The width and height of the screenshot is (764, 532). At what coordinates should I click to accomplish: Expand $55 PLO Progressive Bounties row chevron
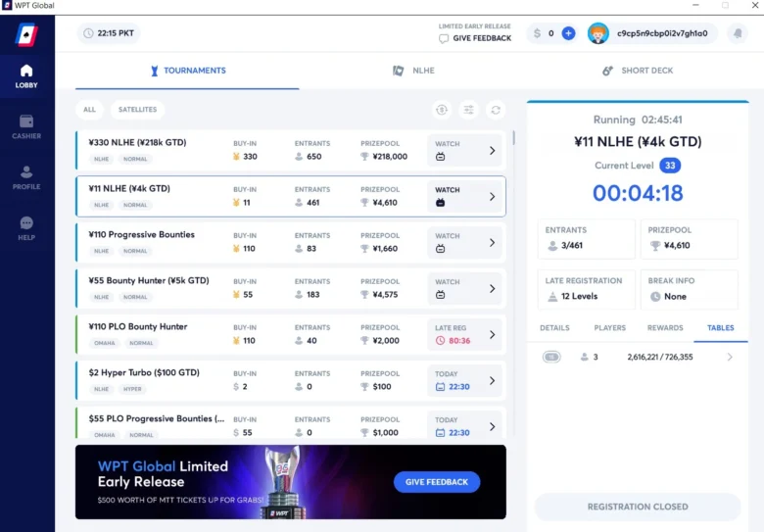pos(492,427)
